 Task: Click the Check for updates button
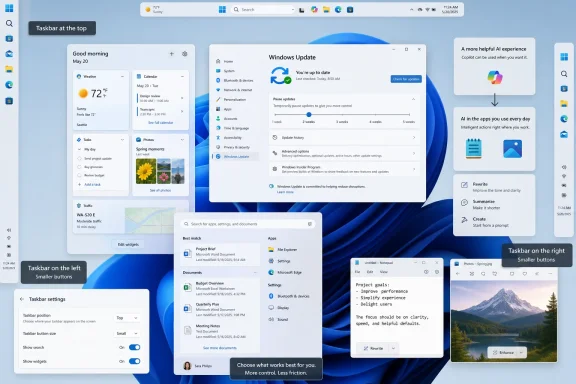pyautogui.click(x=406, y=79)
